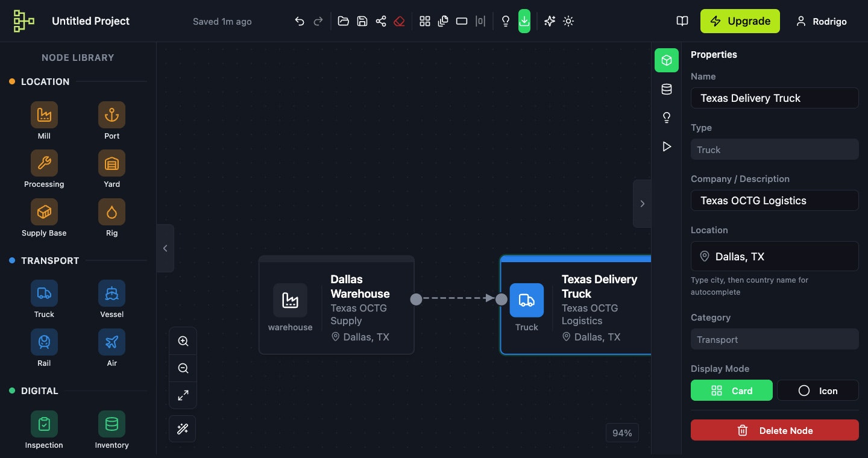Select the lightbulb panel icon on right sidebar

click(667, 118)
